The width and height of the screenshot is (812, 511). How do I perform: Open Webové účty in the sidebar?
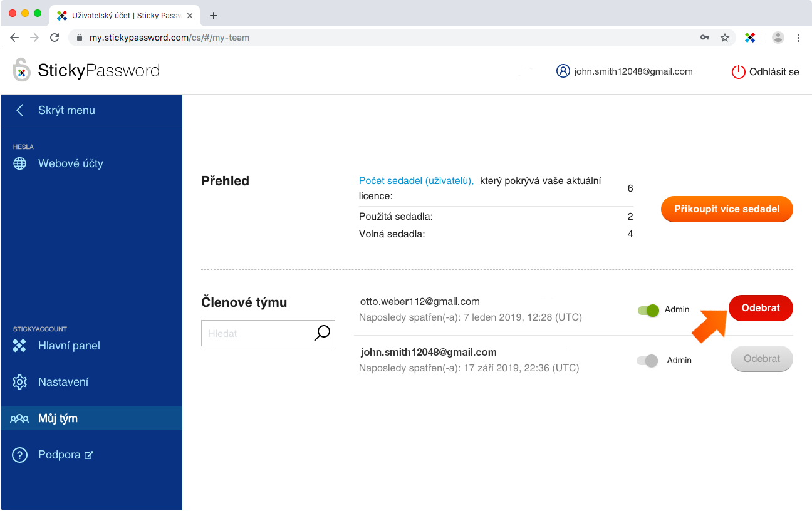tap(71, 163)
